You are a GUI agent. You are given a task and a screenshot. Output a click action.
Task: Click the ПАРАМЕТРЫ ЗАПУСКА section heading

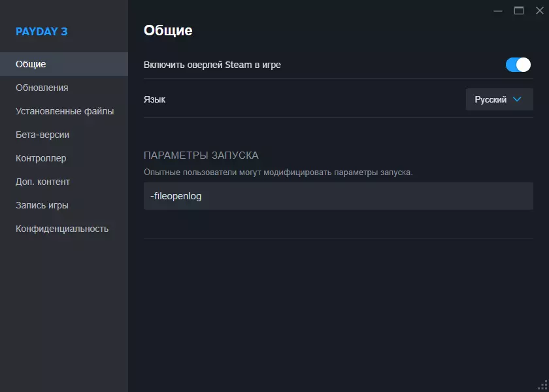tap(201, 155)
